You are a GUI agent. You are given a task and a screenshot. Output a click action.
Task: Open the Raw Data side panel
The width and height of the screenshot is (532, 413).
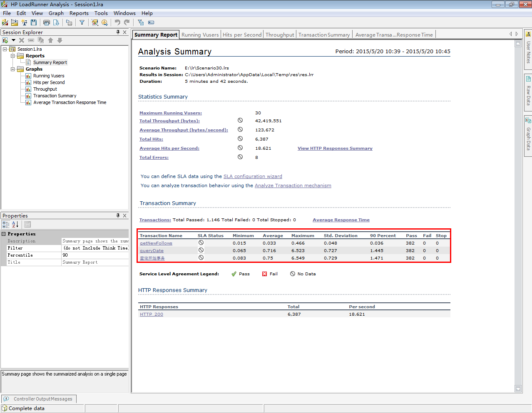click(x=528, y=92)
